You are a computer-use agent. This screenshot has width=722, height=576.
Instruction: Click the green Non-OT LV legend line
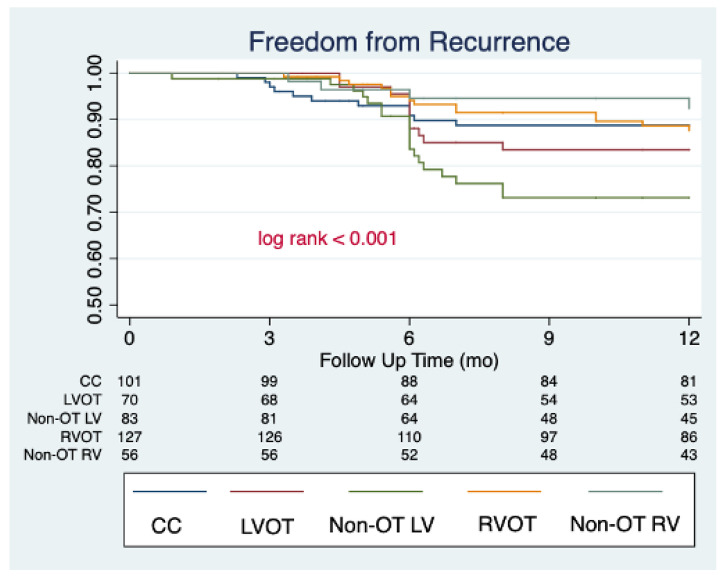click(385, 491)
